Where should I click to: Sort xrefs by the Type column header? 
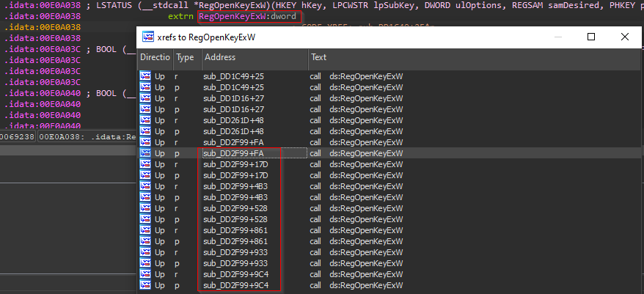185,57
